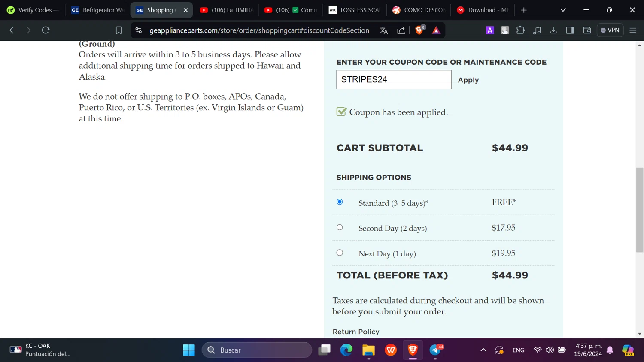The height and width of the screenshot is (362, 644).
Task: Open browser downloads
Action: [x=553, y=30]
